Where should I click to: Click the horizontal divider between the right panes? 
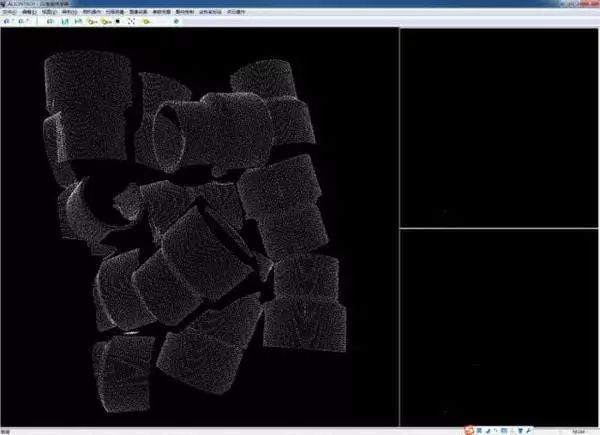(x=499, y=228)
